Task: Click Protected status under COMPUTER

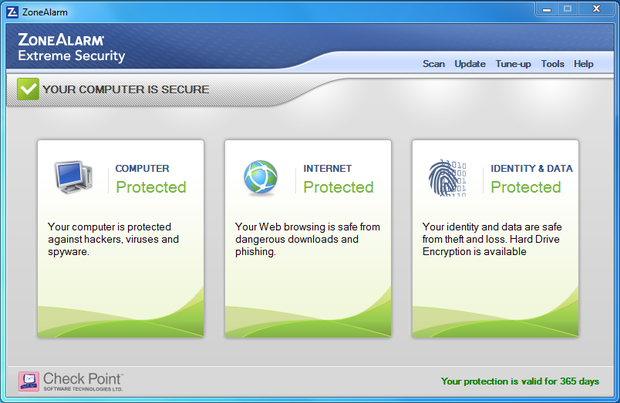Action: (151, 187)
